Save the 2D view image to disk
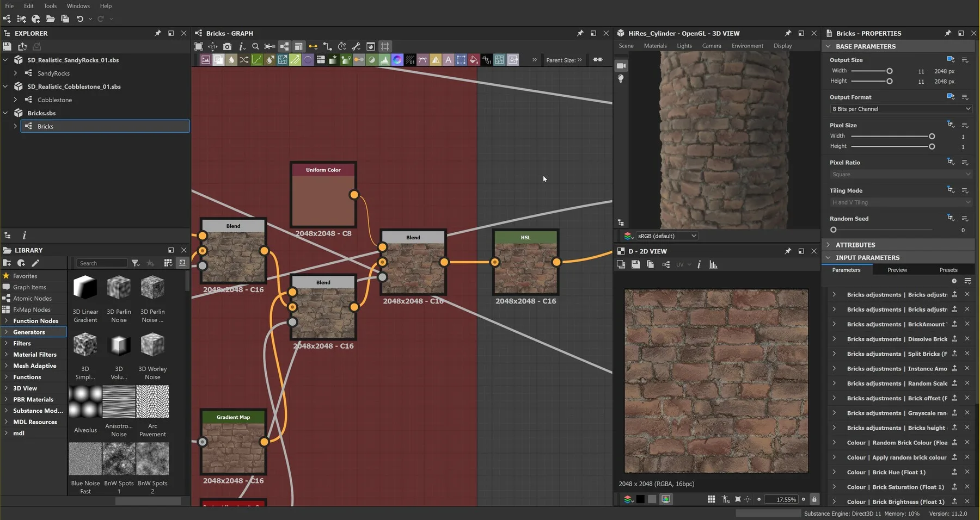 pos(635,265)
